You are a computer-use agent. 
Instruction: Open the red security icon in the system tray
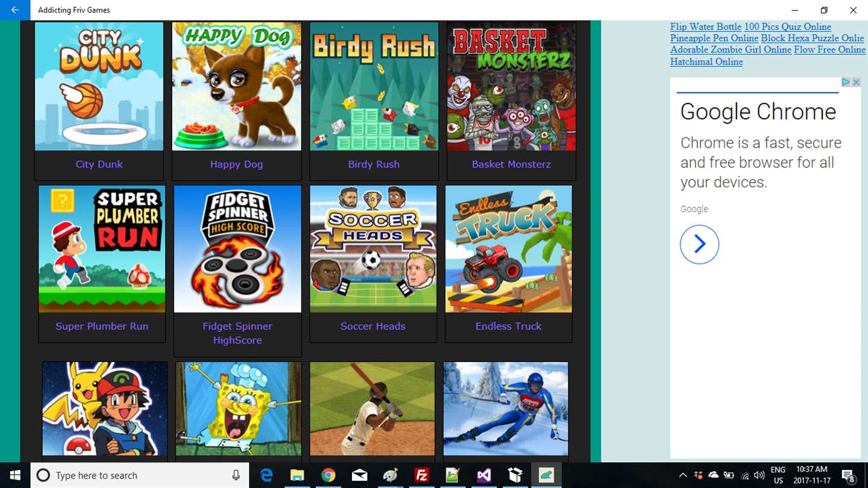[699, 475]
